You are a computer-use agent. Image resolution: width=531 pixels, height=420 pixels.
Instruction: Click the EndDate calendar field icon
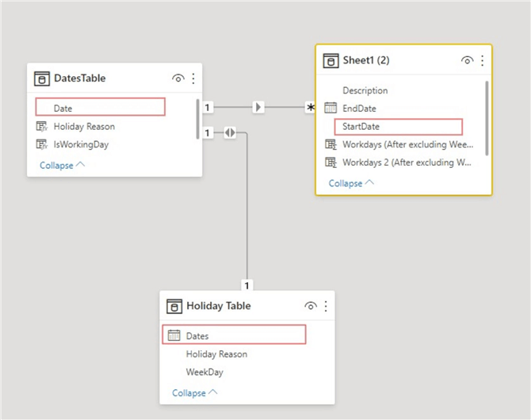pos(330,108)
